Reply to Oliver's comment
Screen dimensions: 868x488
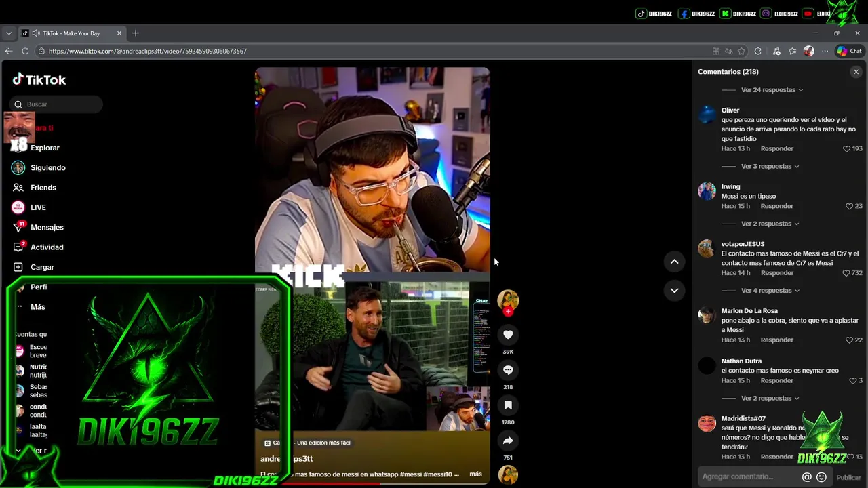point(776,148)
